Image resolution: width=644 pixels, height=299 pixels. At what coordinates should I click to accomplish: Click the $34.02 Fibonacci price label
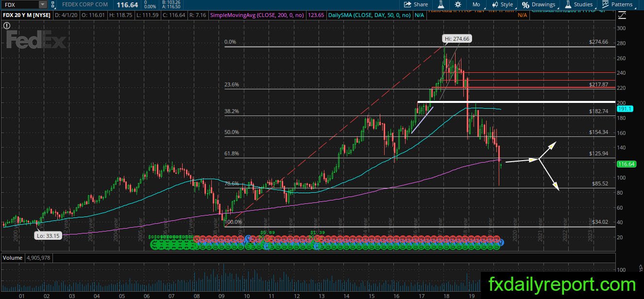click(x=600, y=222)
